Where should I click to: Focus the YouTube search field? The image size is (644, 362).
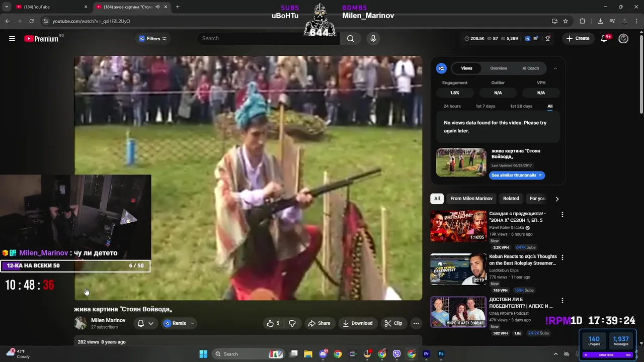pyautogui.click(x=268, y=39)
